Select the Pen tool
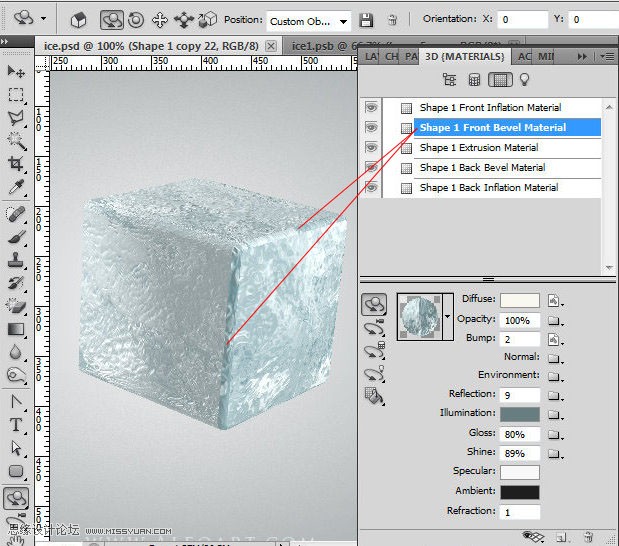This screenshot has width=619, height=546. (16, 402)
